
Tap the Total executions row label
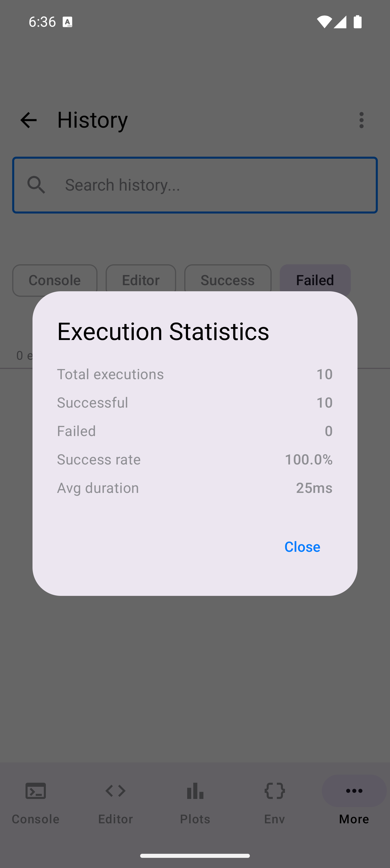[110, 374]
